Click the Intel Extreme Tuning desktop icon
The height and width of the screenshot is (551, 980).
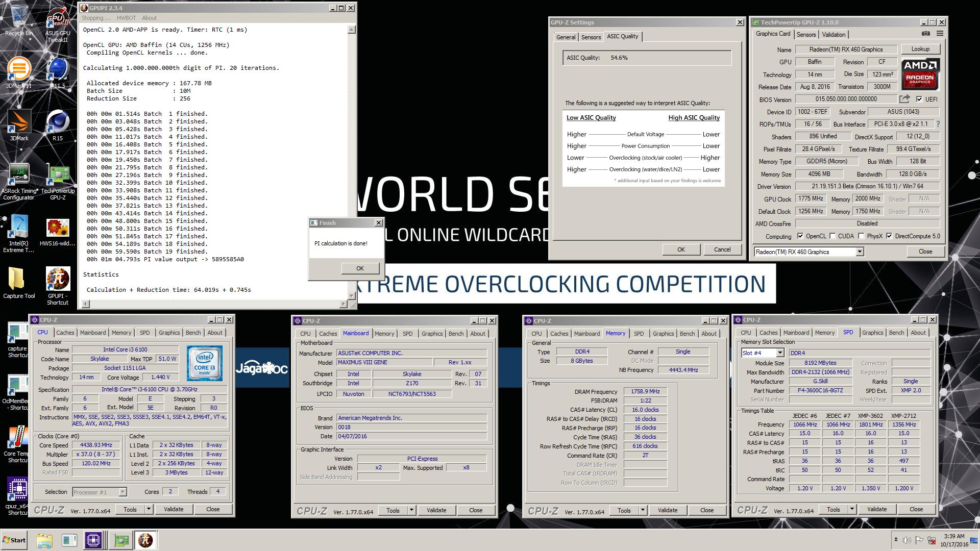[19, 234]
